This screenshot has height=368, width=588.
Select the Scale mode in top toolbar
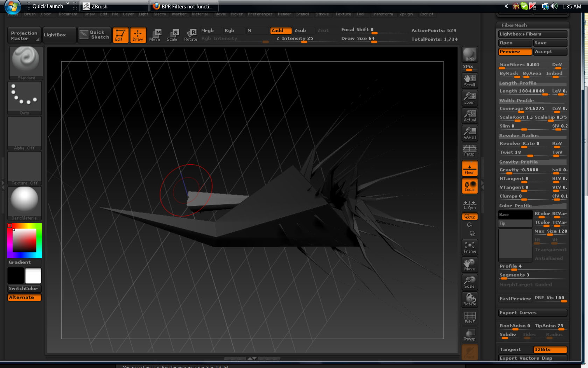click(x=172, y=35)
